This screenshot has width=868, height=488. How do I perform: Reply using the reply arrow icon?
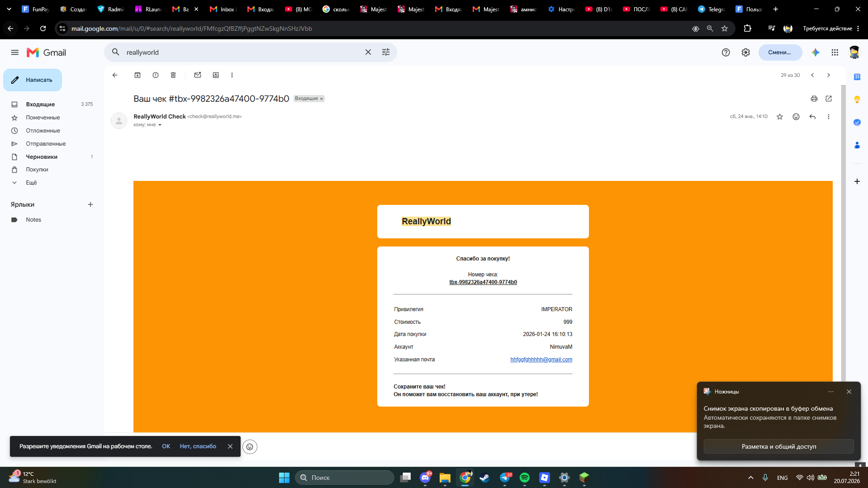[812, 117]
